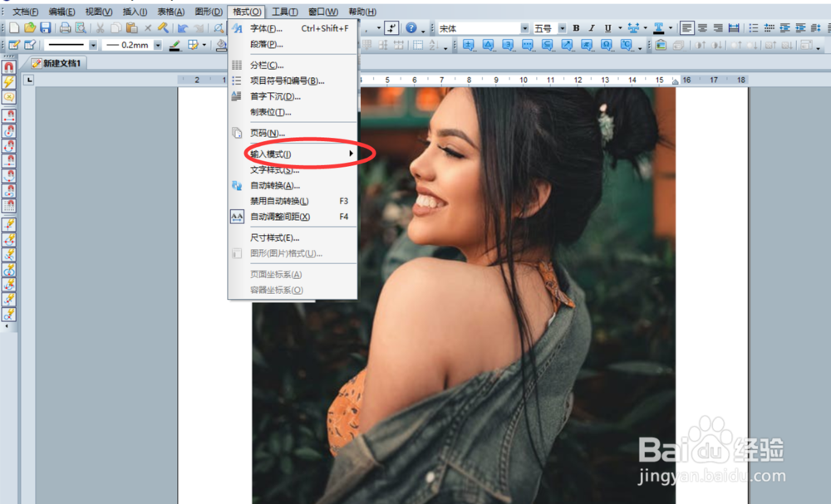Click the Save floppy disk icon
831x504 pixels.
pyautogui.click(x=46, y=28)
